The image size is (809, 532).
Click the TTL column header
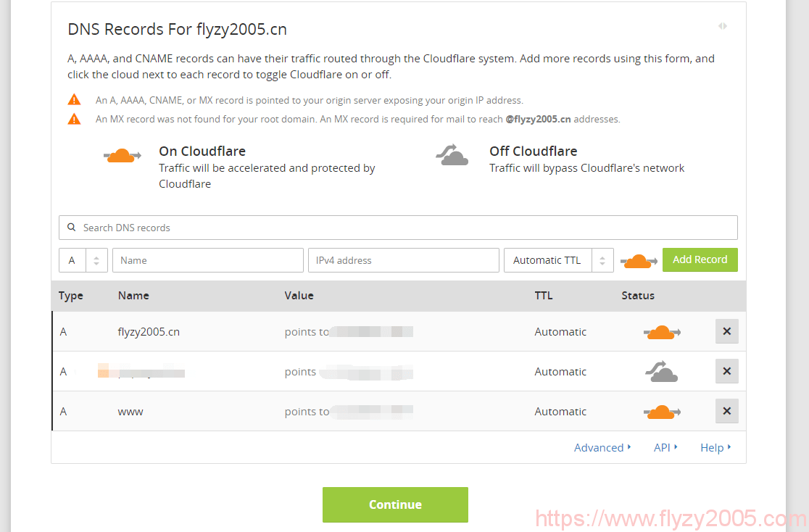[543, 296]
